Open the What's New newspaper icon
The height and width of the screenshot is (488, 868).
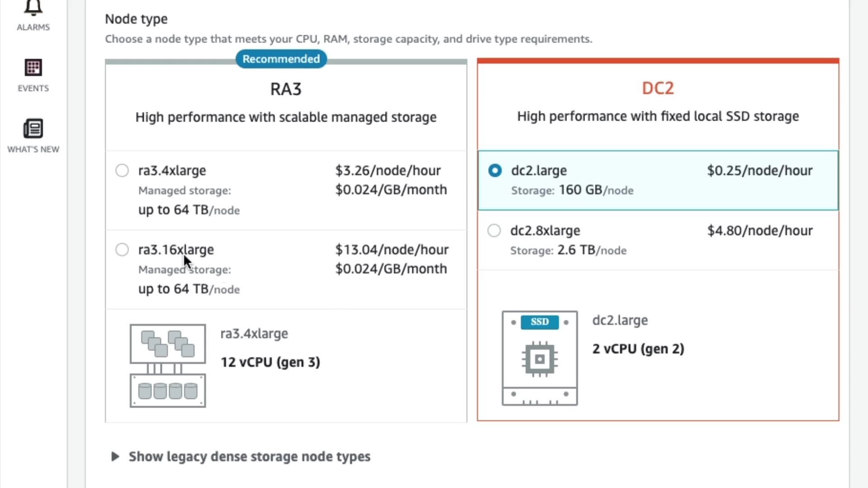(33, 129)
